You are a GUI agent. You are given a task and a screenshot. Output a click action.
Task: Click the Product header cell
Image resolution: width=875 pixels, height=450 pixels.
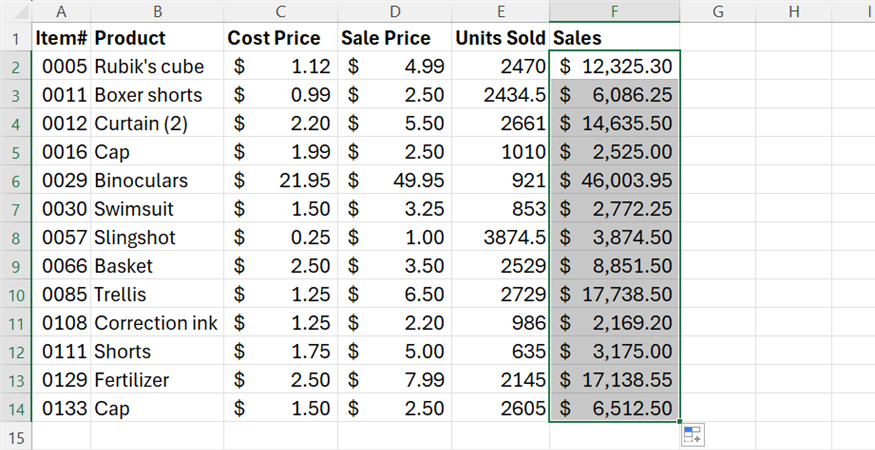coord(157,37)
